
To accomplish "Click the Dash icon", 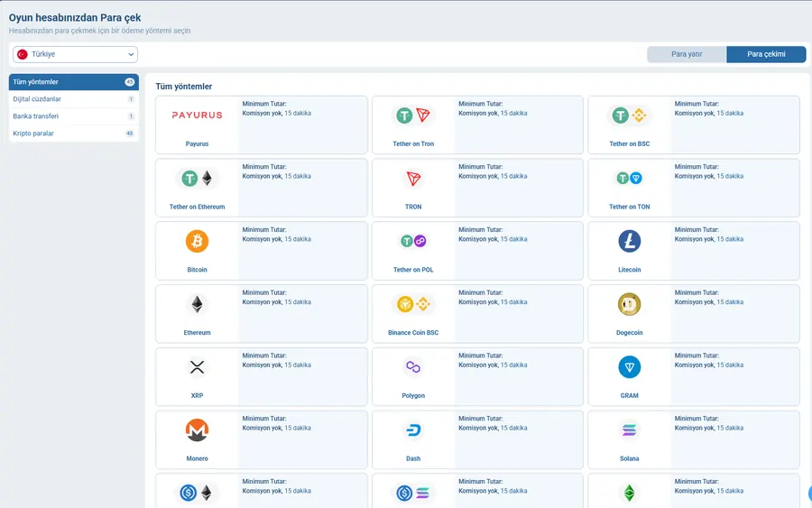I will tap(413, 429).
